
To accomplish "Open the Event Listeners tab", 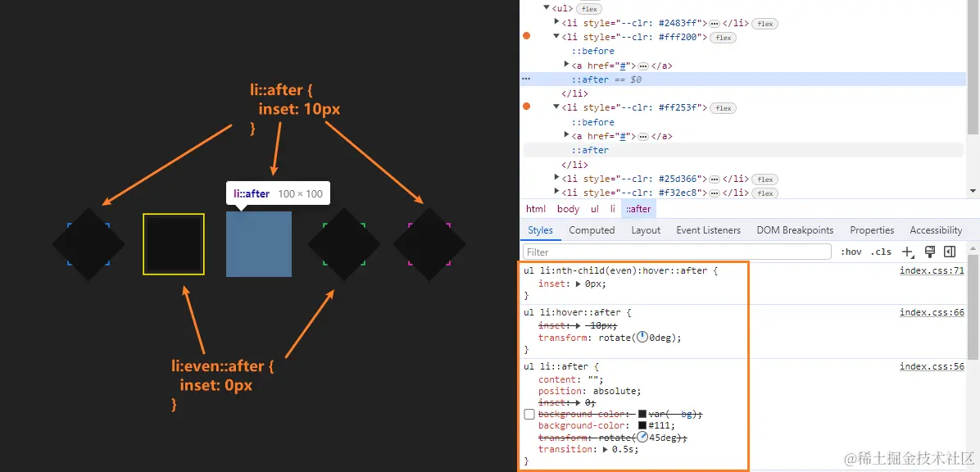I will pos(708,229).
